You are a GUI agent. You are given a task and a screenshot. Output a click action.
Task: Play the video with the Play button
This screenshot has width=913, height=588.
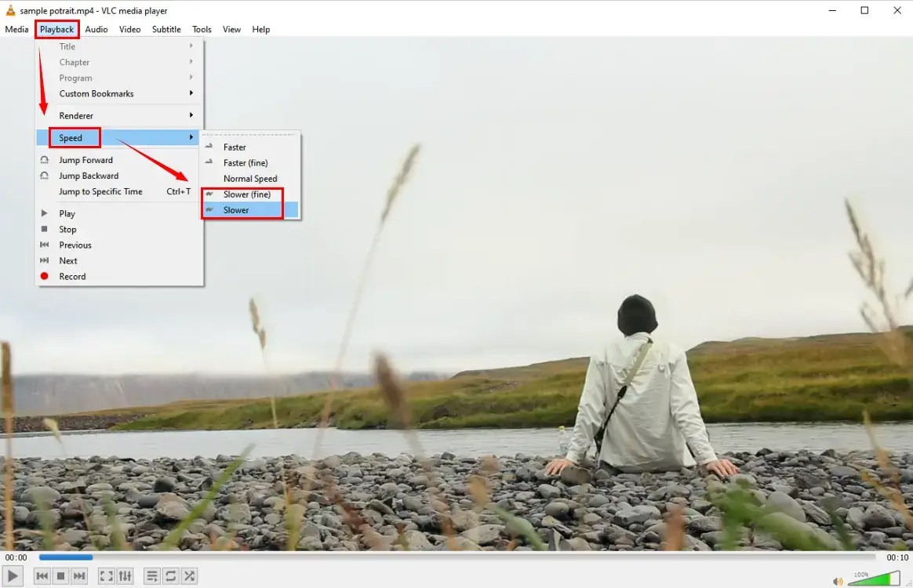[13, 575]
